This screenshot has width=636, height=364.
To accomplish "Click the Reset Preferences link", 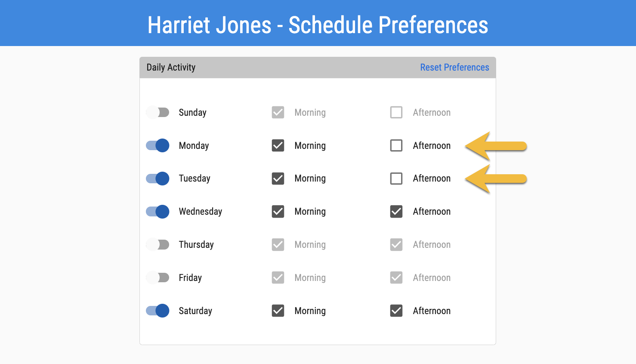I will 454,68.
